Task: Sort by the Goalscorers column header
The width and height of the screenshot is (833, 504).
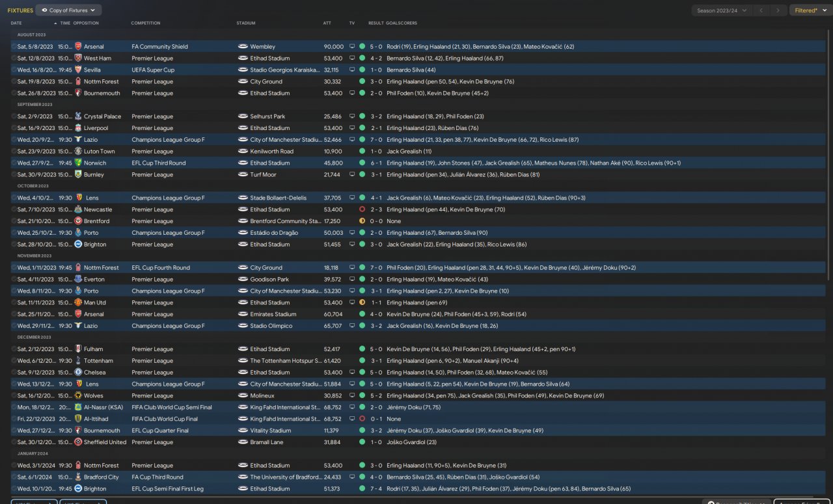Action: (402, 23)
